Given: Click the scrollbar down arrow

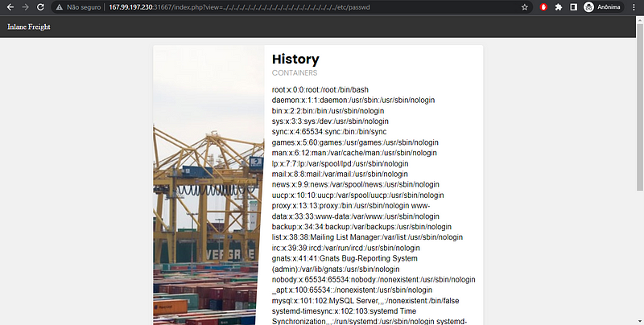Looking at the screenshot, I should tap(640, 321).
